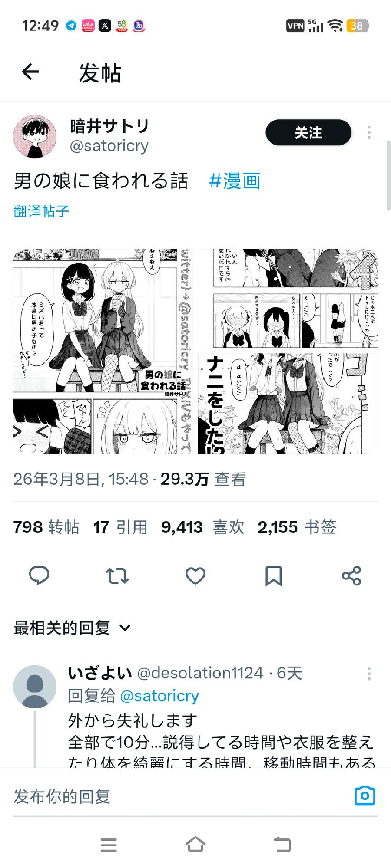
Task: Open more options on 暗井サトリ post
Action: point(369,132)
